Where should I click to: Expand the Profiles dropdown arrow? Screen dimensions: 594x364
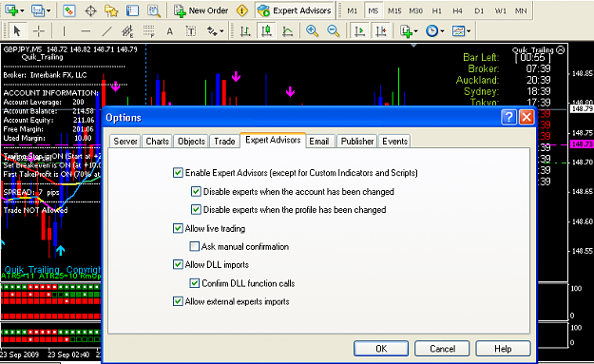pyautogui.click(x=48, y=11)
